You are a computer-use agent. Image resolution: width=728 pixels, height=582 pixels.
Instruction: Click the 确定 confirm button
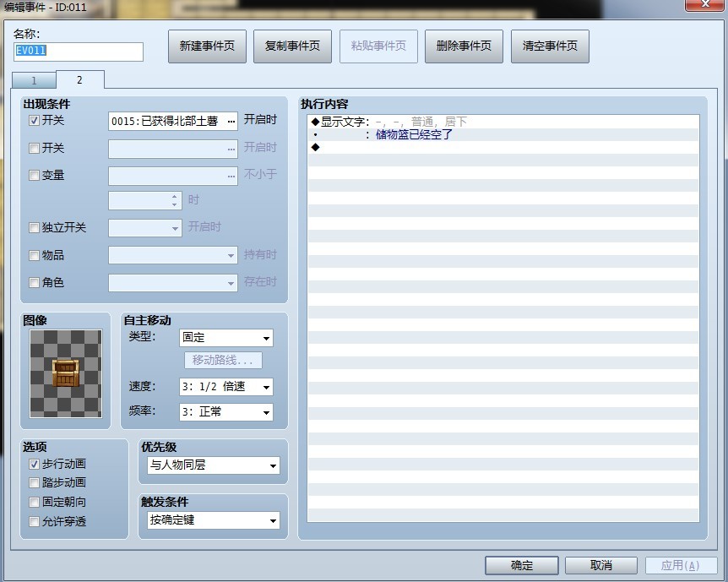point(522,565)
